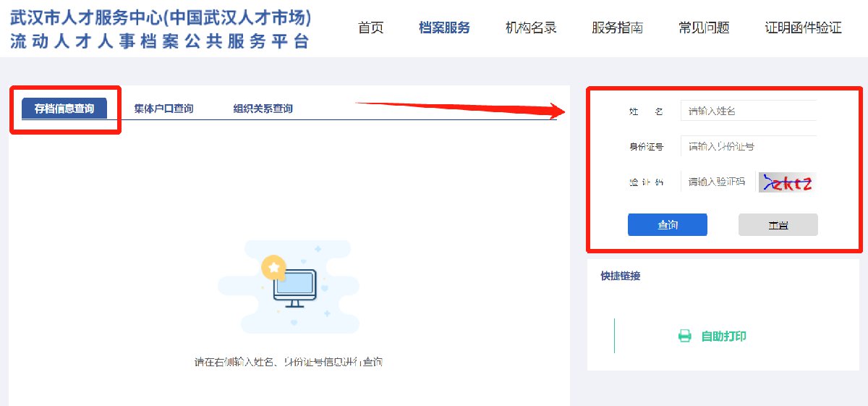The height and width of the screenshot is (406, 868).
Task: Open 服务指南 in top navigation
Action: [x=617, y=28]
